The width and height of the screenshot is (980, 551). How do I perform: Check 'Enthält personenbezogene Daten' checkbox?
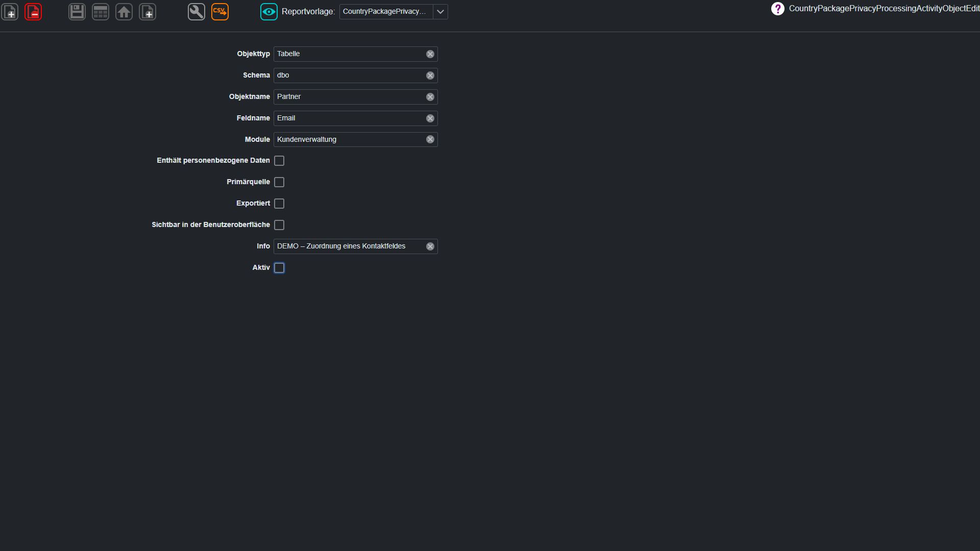pos(279,161)
